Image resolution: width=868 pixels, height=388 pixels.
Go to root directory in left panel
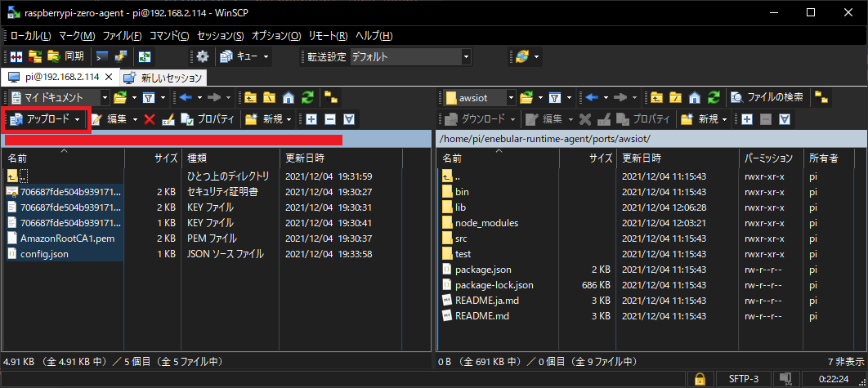point(269,98)
